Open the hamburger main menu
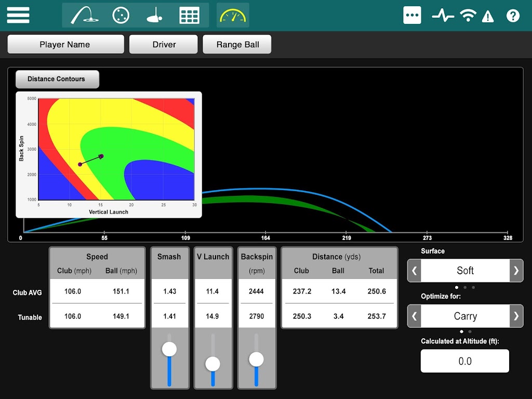This screenshot has width=532, height=399. tap(18, 15)
